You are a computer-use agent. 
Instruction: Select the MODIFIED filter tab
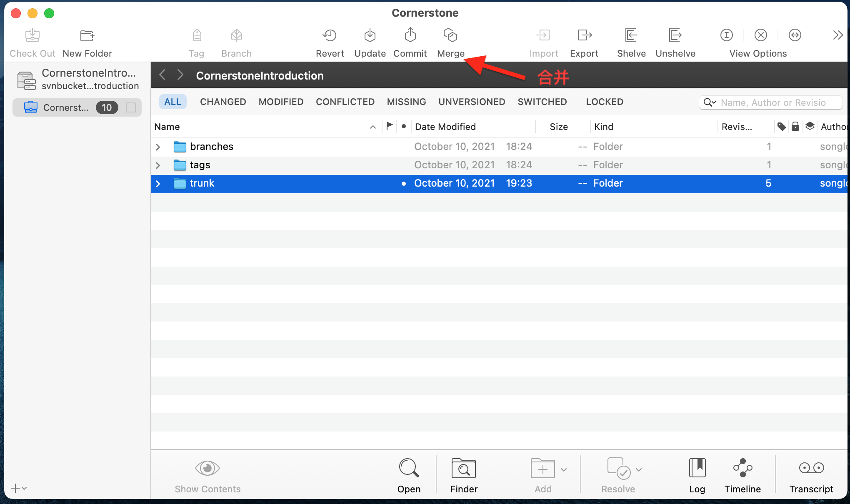click(281, 102)
